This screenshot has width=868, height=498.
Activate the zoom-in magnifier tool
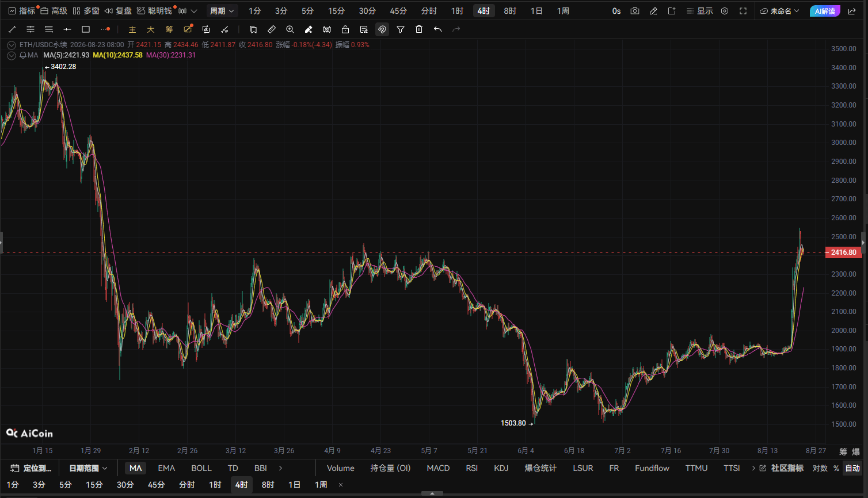[290, 29]
